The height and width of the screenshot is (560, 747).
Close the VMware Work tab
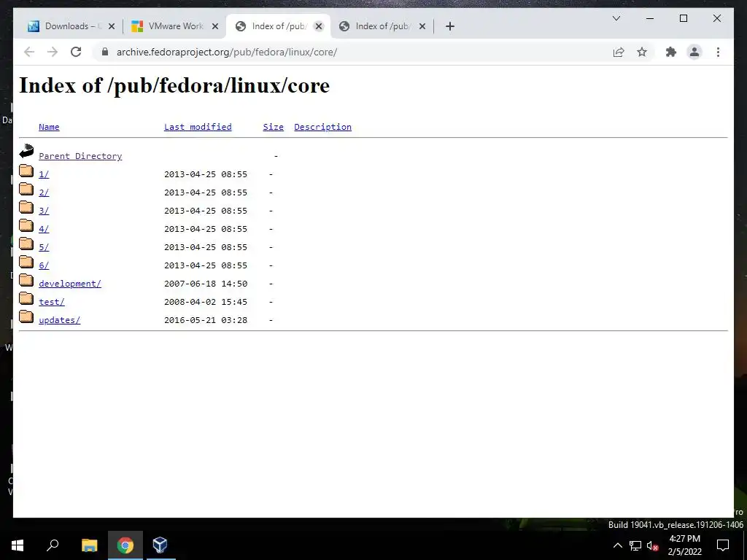point(215,26)
